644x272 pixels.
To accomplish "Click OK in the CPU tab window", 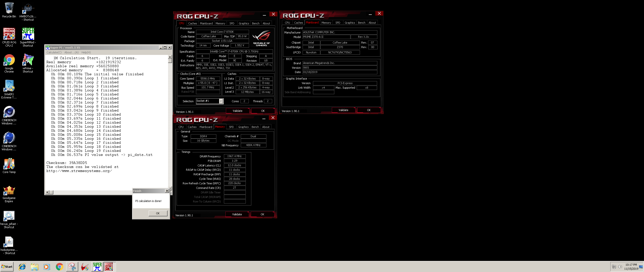I will tap(263, 111).
